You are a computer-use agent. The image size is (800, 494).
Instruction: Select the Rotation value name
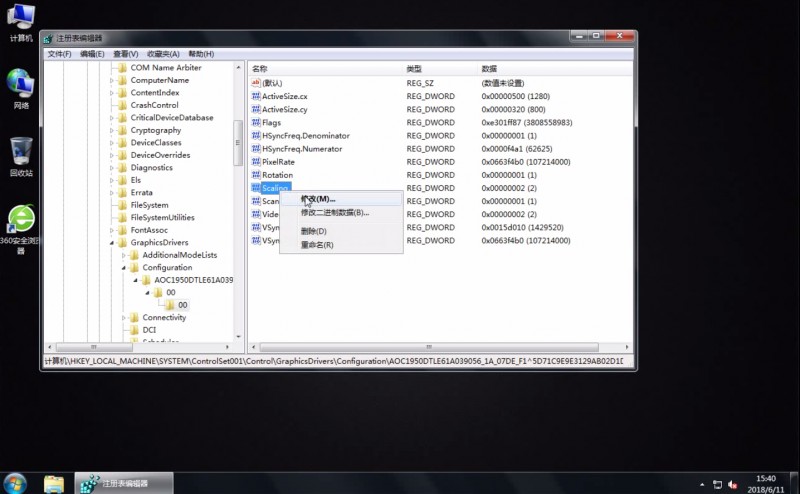coord(278,175)
